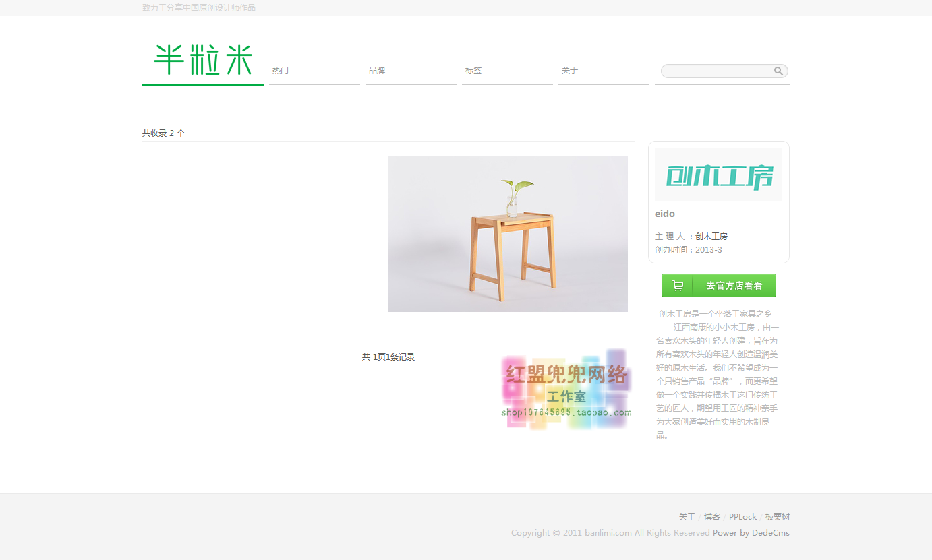
Task: Click the eido brand title
Action: coord(665,214)
